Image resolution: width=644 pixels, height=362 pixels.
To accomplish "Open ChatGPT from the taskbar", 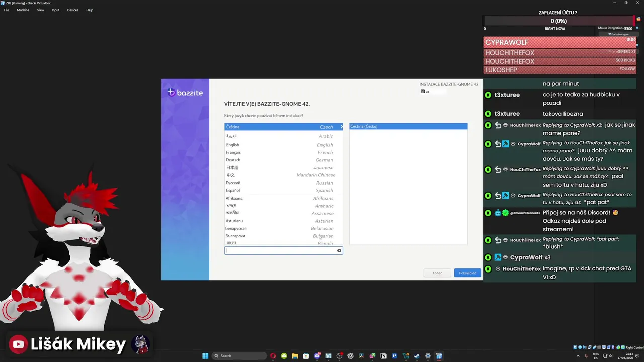I will point(350,356).
